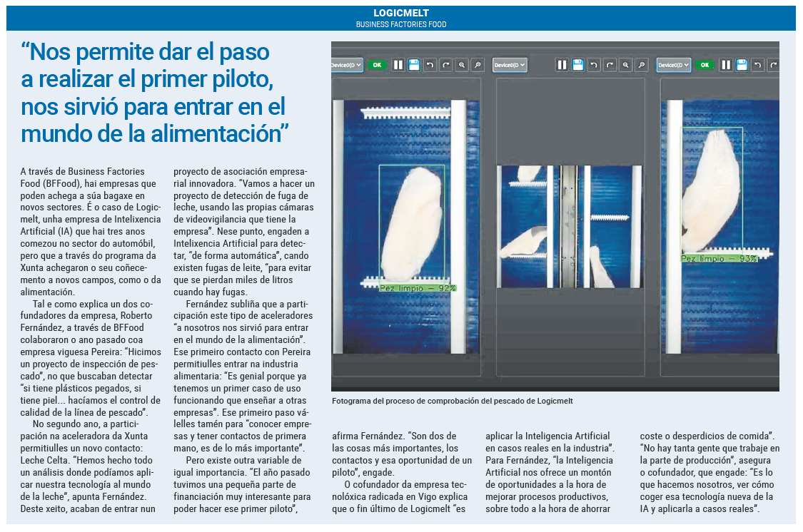
Task: Click the fish fillet in the 92% detection box
Action: (x=412, y=224)
